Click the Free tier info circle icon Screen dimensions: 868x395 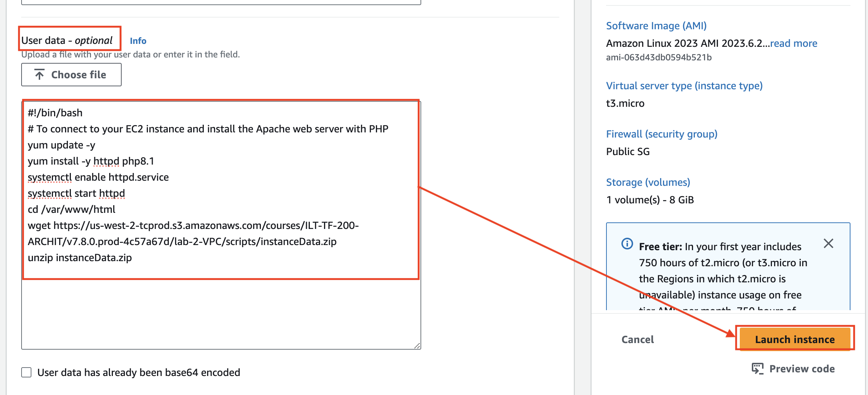(627, 244)
